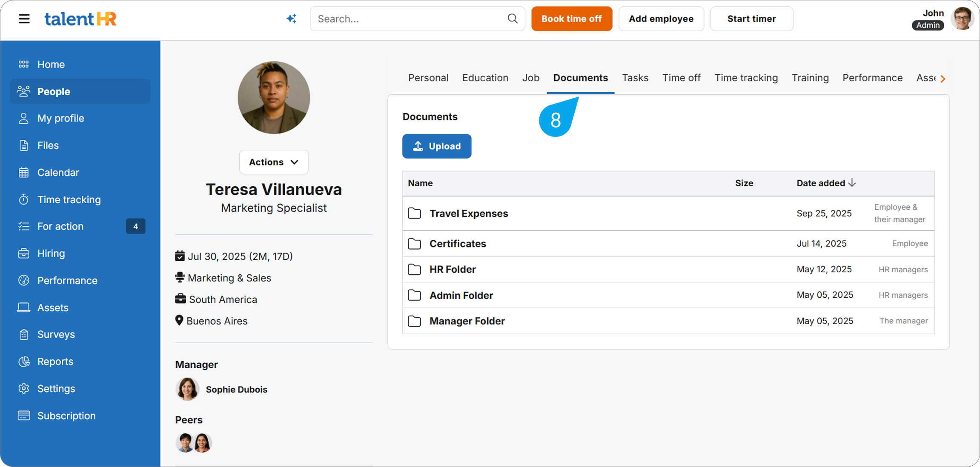
Task: Open the Calendar sidebar icon
Action: tap(24, 172)
